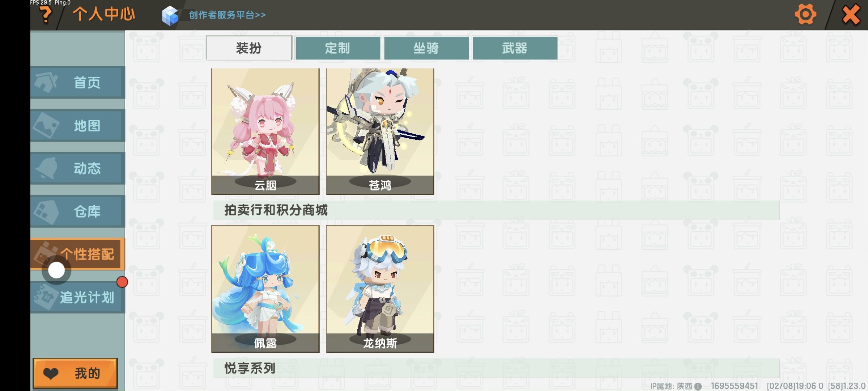Select the 苍鸿 skin card
868x391 pixels.
coord(380,131)
